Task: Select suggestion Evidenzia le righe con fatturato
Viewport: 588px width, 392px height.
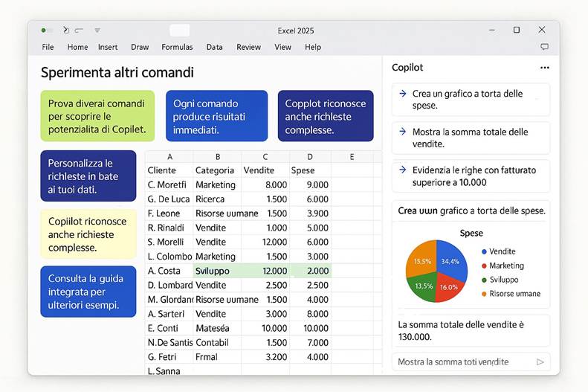Action: point(471,176)
